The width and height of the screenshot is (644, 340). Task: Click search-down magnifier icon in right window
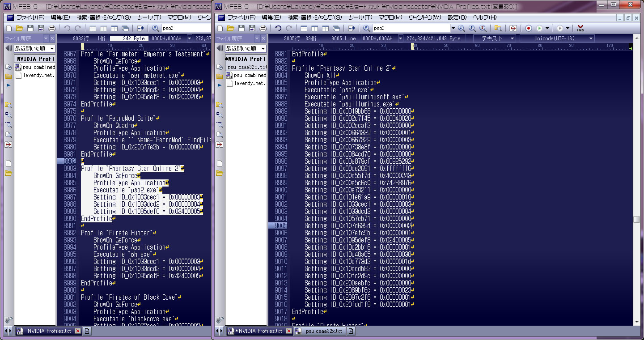click(462, 28)
